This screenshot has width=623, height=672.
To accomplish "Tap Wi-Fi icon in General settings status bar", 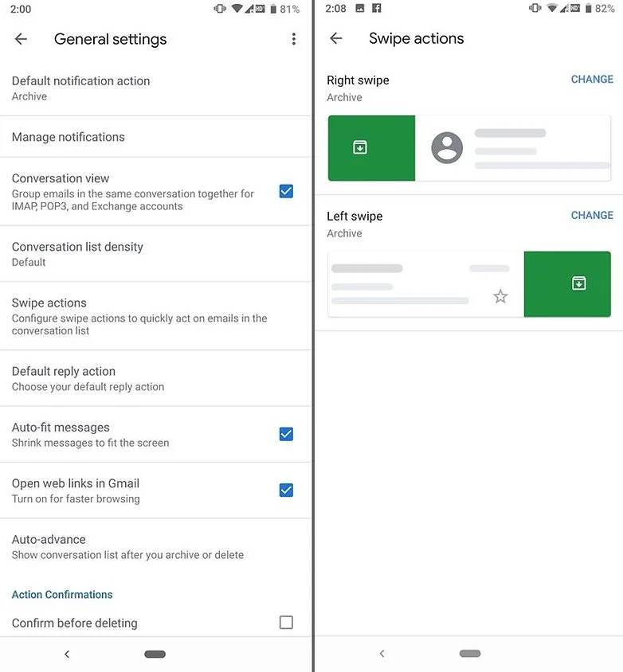I will 237,9.
